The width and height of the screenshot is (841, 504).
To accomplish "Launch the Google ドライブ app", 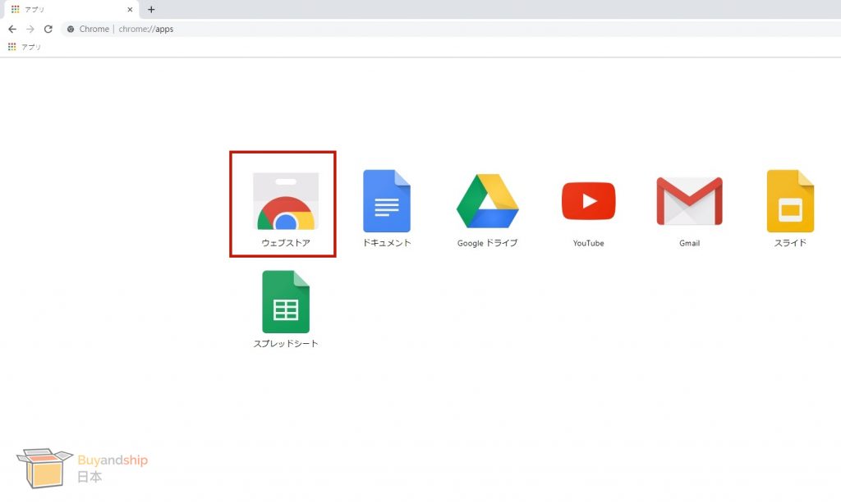I will coord(488,201).
